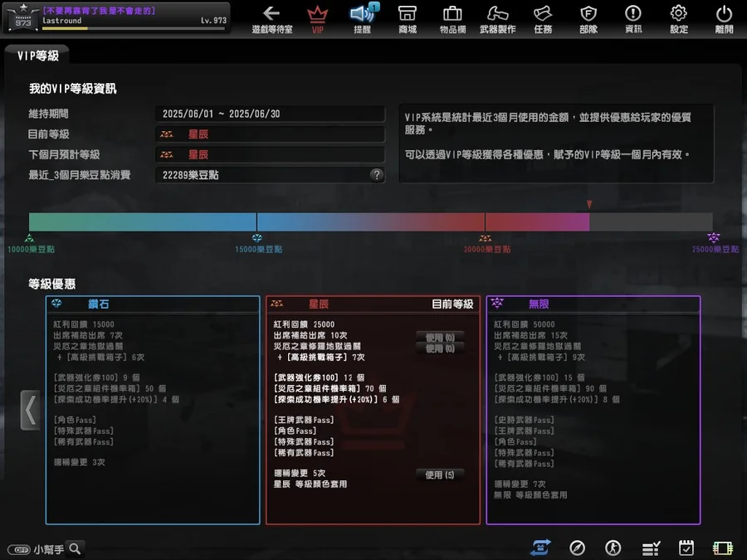Image resolution: width=747 pixels, height=560 pixels.
Task: Click the compass icon in bottom bar
Action: 577,548
